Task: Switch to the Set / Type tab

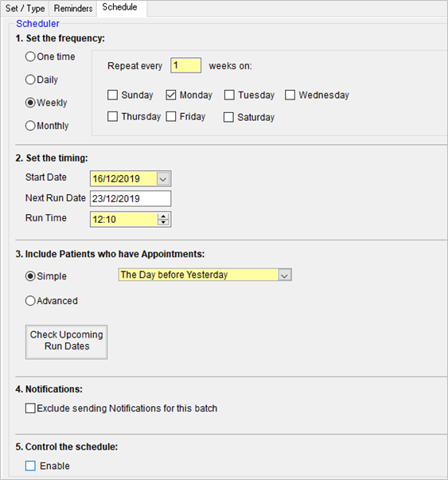Action: click(25, 8)
